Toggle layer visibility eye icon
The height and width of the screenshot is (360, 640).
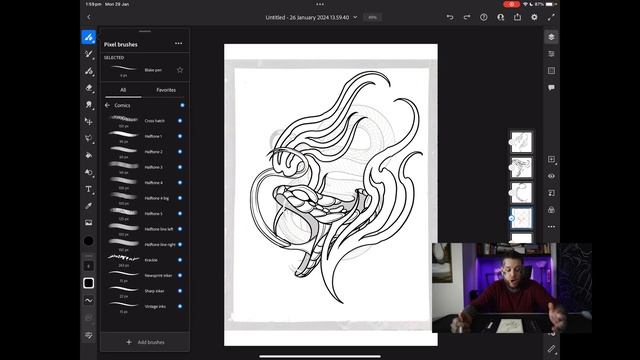[x=551, y=176]
